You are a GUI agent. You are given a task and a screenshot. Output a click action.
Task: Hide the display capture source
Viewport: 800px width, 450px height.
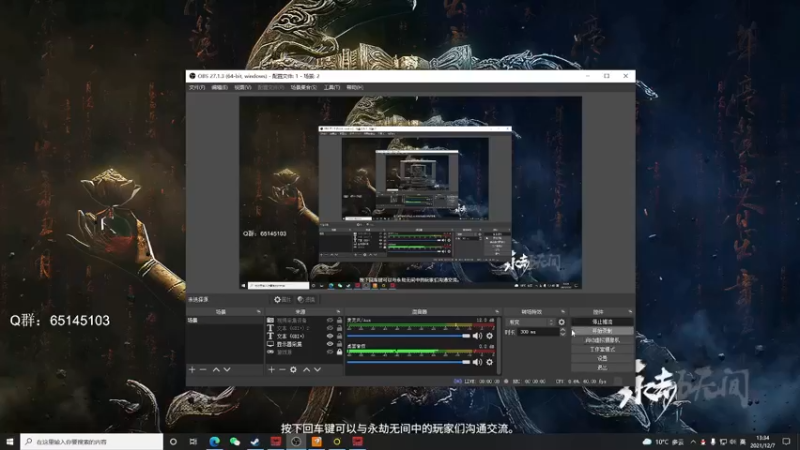pyautogui.click(x=330, y=344)
